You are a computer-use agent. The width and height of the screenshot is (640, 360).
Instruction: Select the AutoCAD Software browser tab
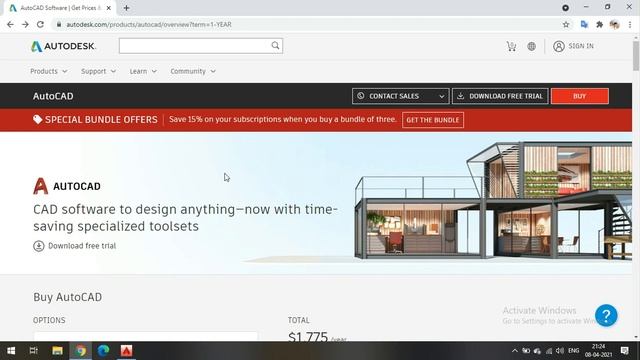point(60,8)
